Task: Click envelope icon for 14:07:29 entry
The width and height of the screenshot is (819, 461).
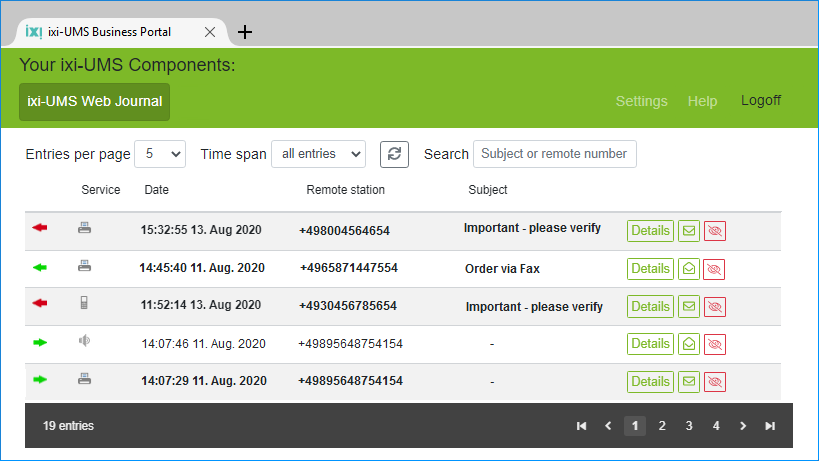Action: coord(689,382)
